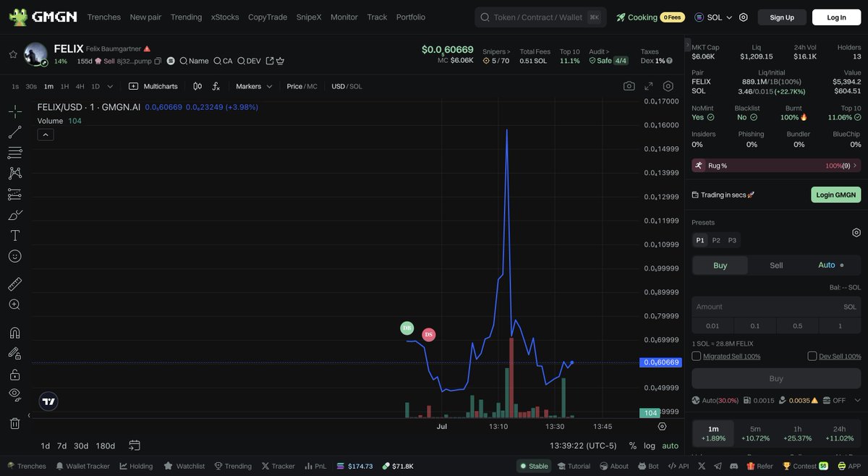
Task: Open the SnipeX page
Action: [x=309, y=17]
